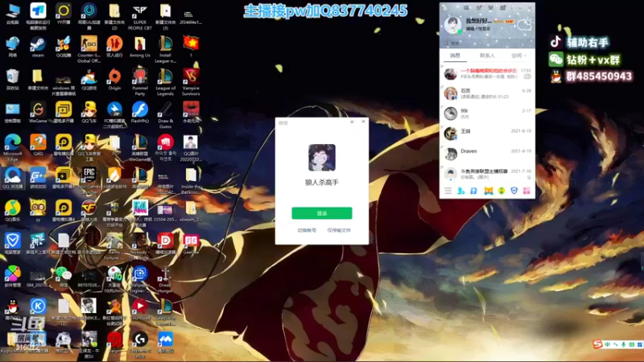Open the 2-17 dated QQ conversation
Screen dimensions: 644x362
pyautogui.click(x=487, y=113)
